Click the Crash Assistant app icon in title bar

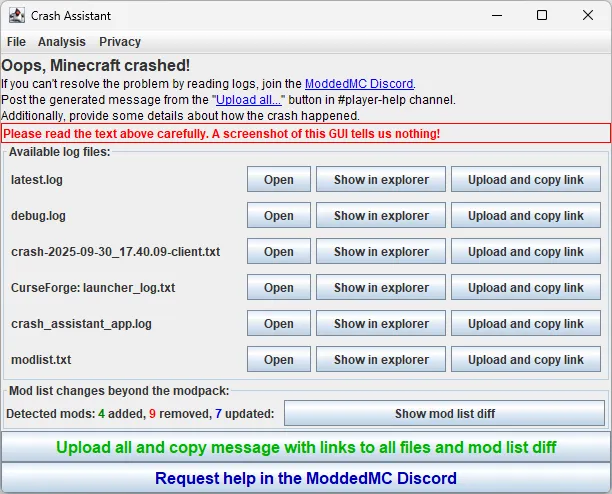[17, 16]
